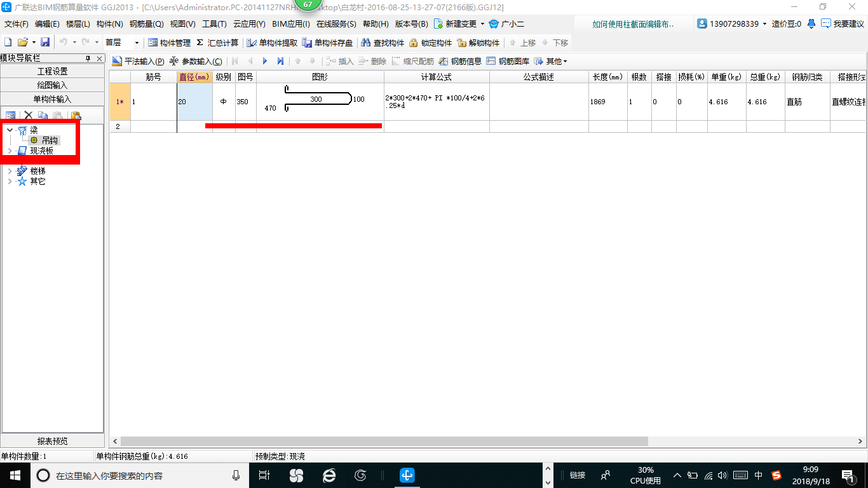Click diameter cell with value 20

(194, 102)
